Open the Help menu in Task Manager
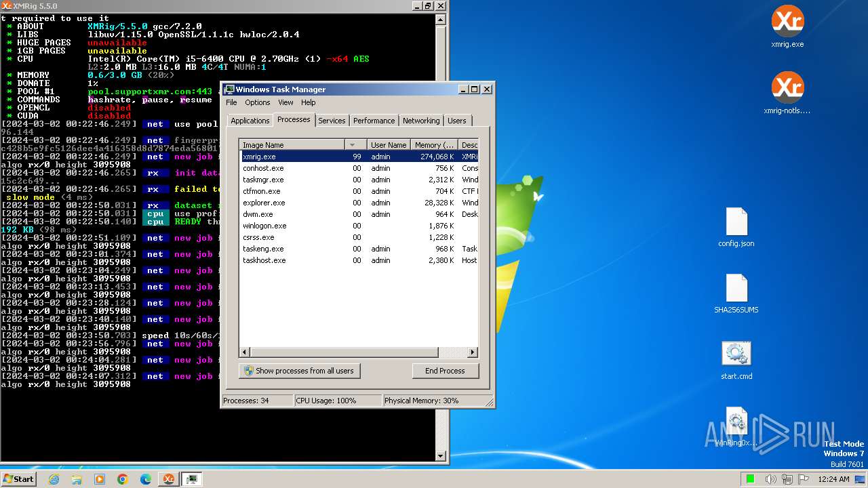The image size is (868, 488). [x=309, y=102]
